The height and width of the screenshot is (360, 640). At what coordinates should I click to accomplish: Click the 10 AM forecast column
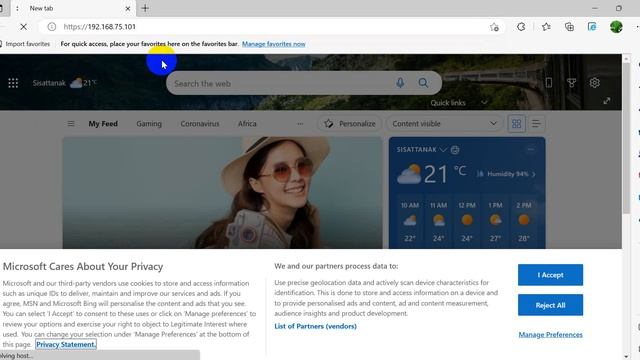[x=409, y=222]
